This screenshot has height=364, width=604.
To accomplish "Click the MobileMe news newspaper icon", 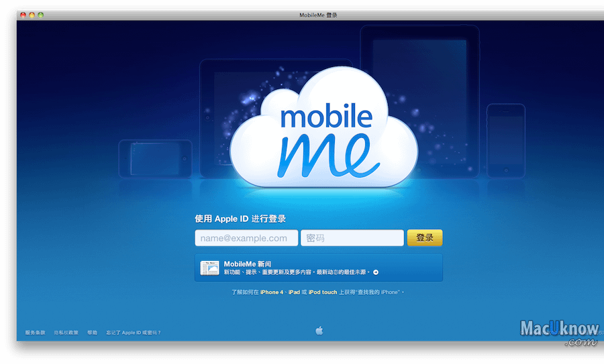I will click(209, 268).
